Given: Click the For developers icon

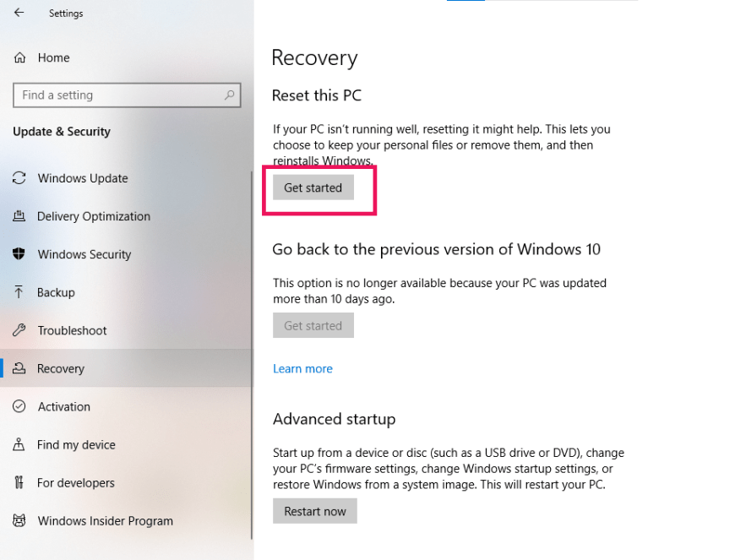Looking at the screenshot, I should [x=19, y=482].
